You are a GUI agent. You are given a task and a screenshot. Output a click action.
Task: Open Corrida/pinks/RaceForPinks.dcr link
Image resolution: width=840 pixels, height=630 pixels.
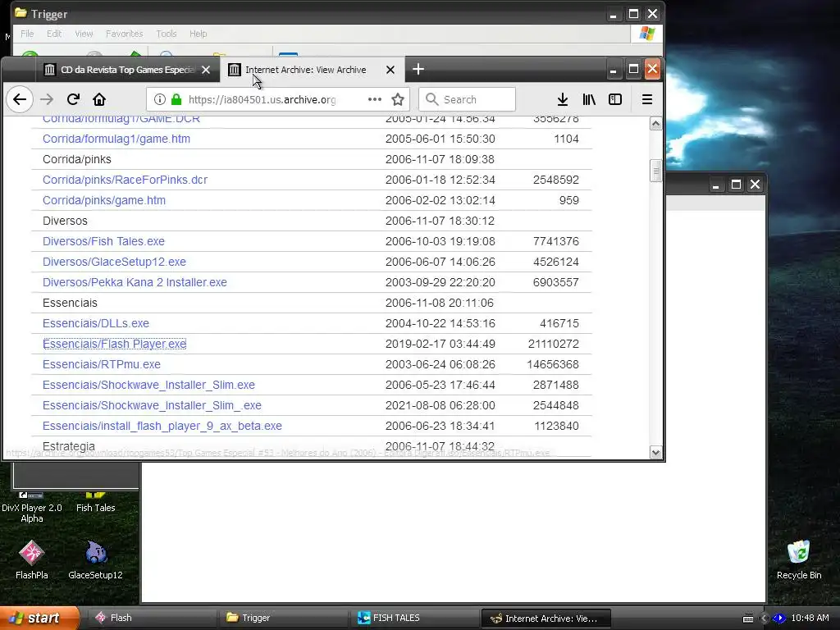tap(125, 180)
